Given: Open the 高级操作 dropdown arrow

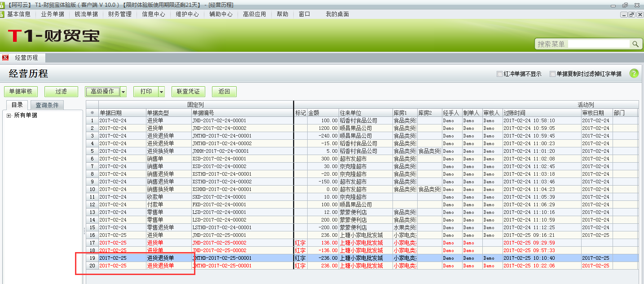Looking at the screenshot, I should pos(122,91).
